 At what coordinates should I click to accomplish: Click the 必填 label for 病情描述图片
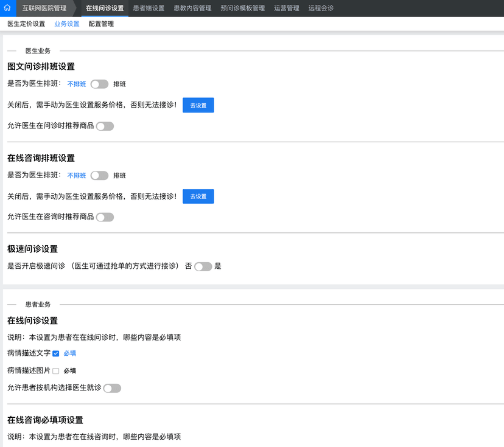(70, 371)
